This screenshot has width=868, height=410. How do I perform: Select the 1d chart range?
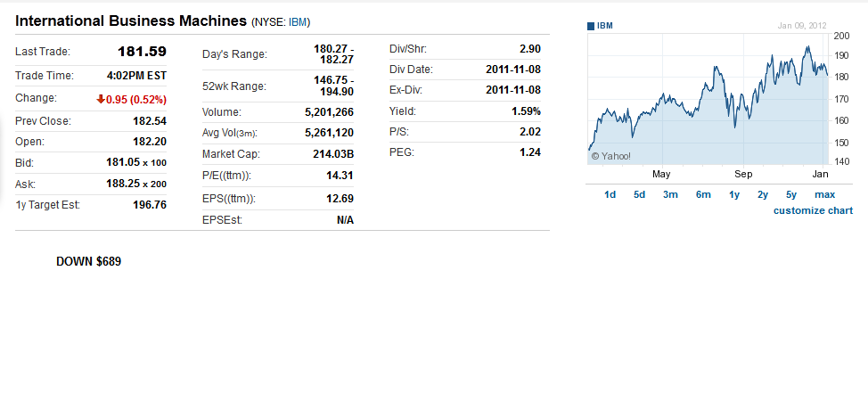pyautogui.click(x=610, y=194)
